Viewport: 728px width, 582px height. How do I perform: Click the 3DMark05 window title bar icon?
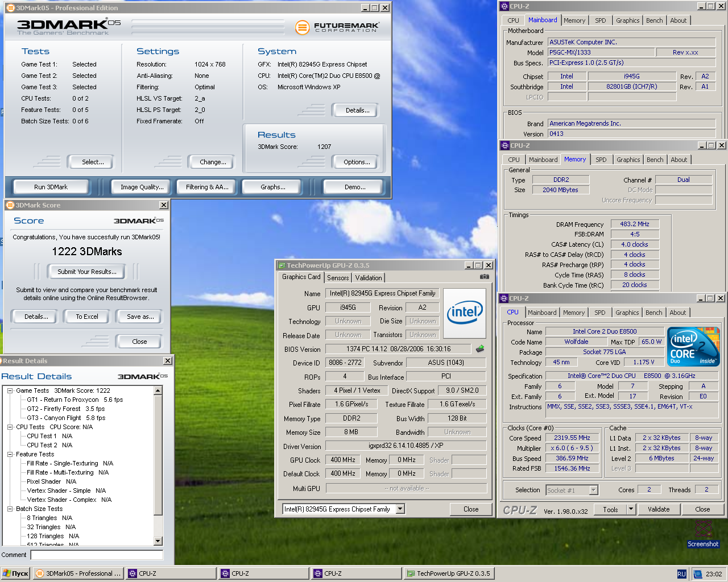(x=10, y=8)
